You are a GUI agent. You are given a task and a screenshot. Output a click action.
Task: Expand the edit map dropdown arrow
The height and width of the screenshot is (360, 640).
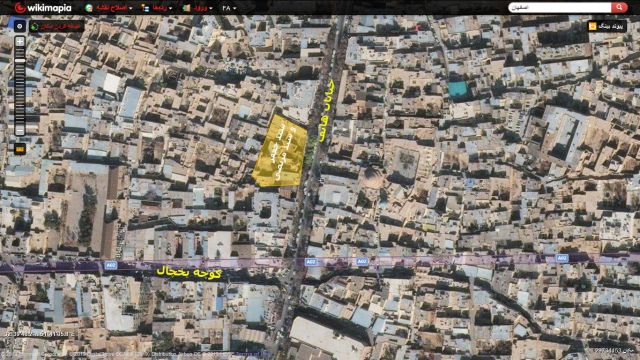click(x=131, y=8)
